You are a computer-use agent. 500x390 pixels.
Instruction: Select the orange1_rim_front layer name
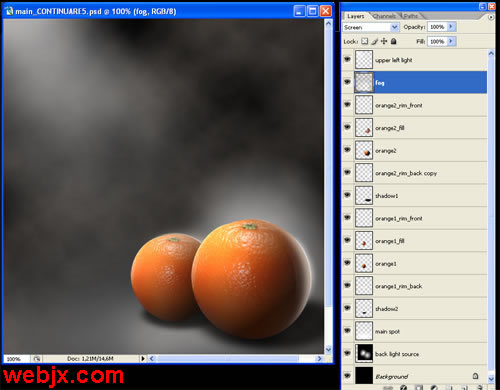399,218
